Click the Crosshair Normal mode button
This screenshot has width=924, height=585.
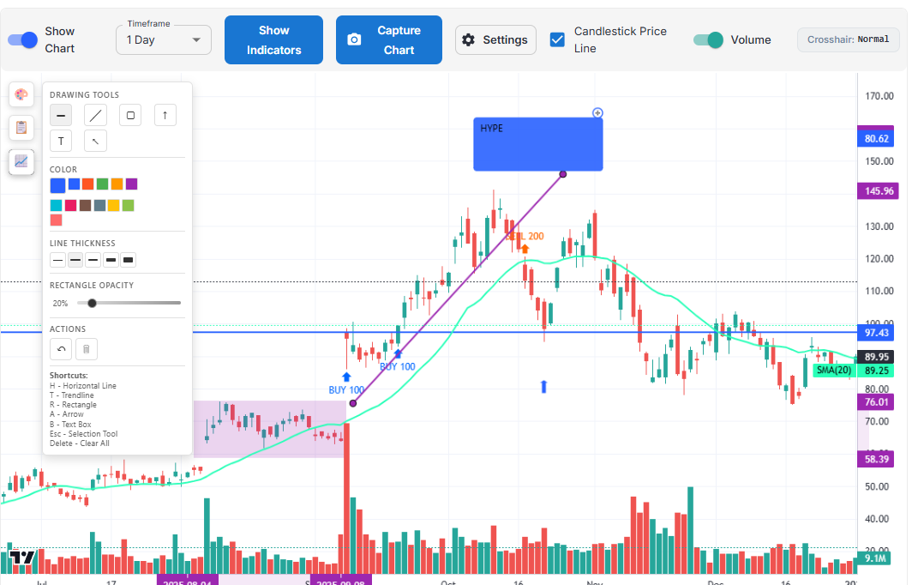(x=848, y=39)
